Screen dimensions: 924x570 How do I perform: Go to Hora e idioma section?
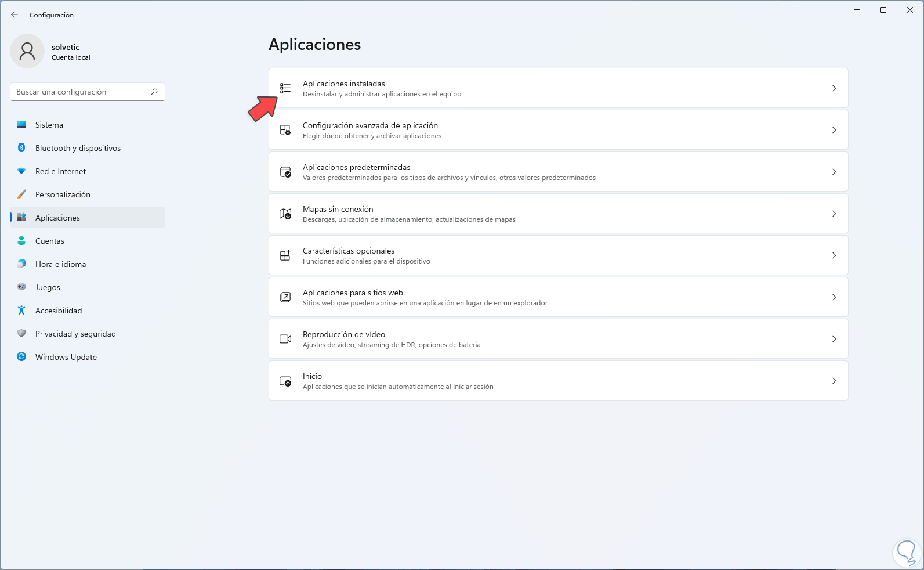(x=60, y=264)
